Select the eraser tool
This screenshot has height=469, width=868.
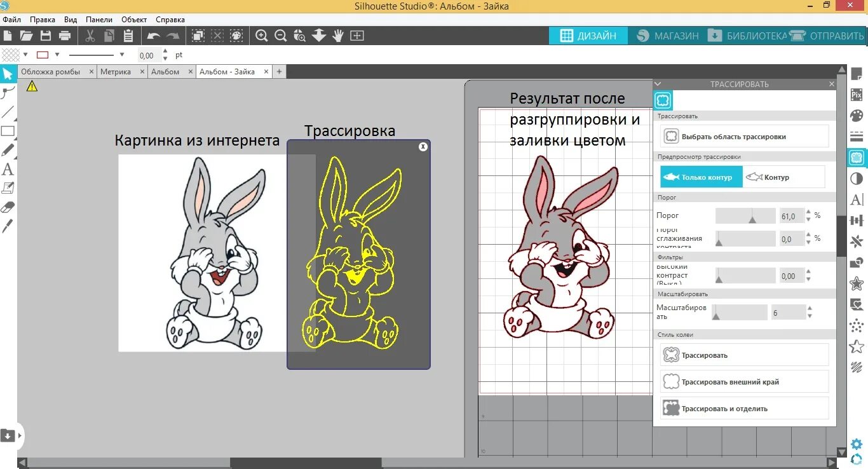8,207
